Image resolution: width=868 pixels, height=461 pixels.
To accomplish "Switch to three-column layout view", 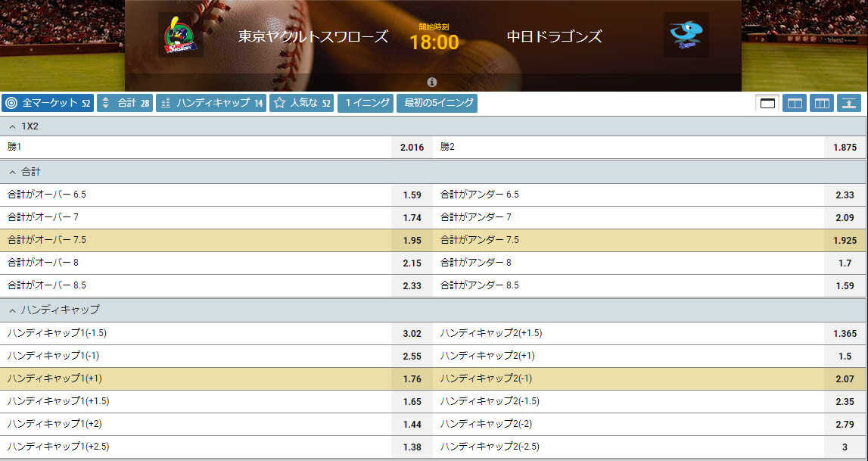I will tap(822, 103).
